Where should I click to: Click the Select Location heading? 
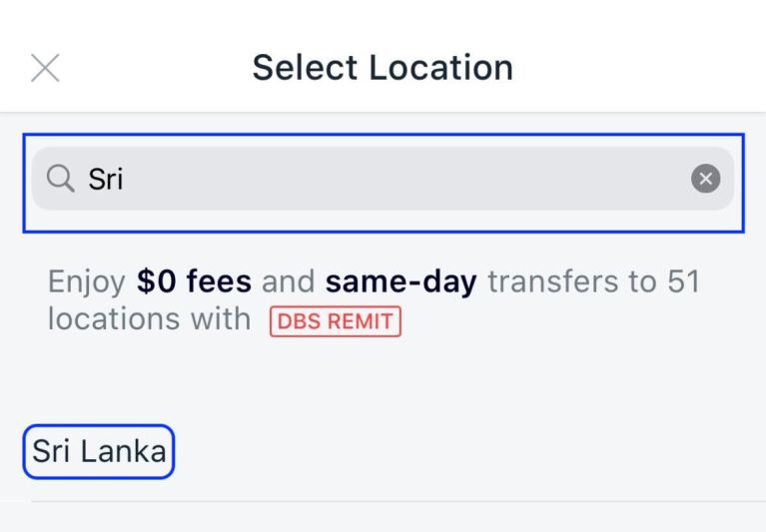383,67
